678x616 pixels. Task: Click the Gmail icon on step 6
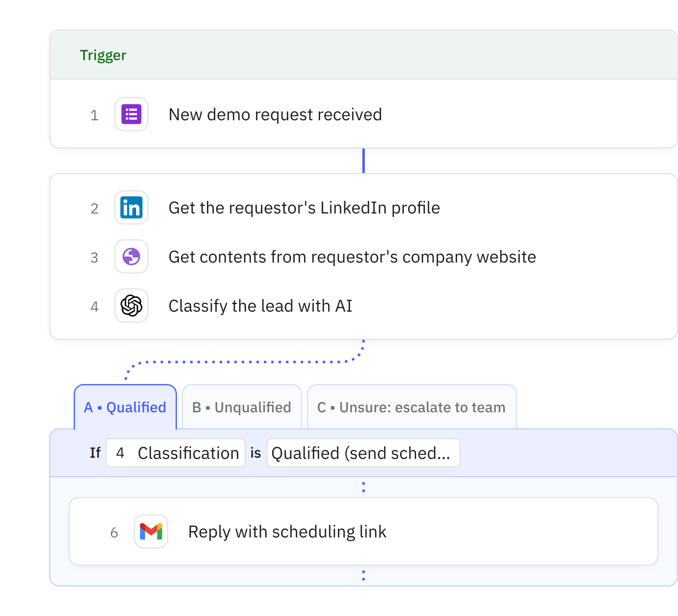click(151, 532)
